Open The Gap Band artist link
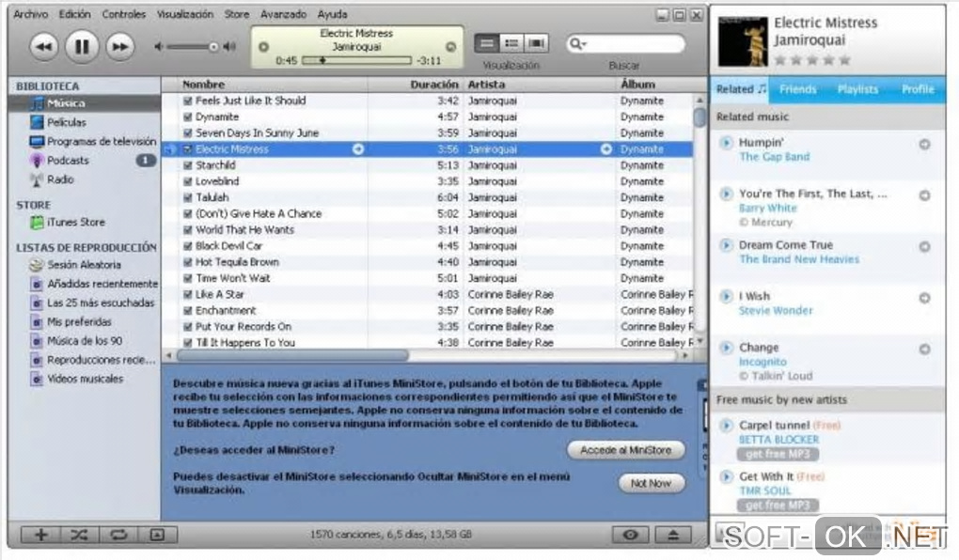Screen dimensions: 959x560 [x=775, y=157]
